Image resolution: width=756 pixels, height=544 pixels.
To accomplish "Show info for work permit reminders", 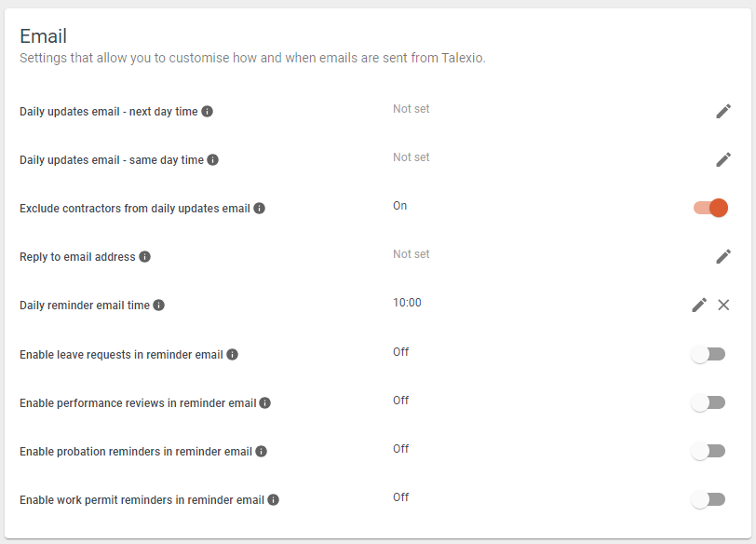I will pos(274,499).
